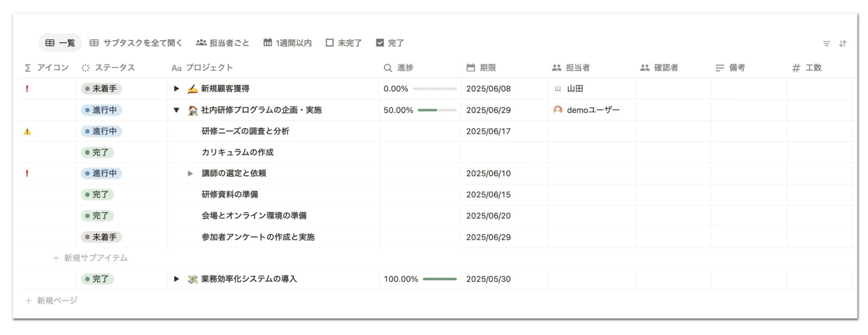Click the filter icon at top right
868x335 pixels.
pos(826,43)
